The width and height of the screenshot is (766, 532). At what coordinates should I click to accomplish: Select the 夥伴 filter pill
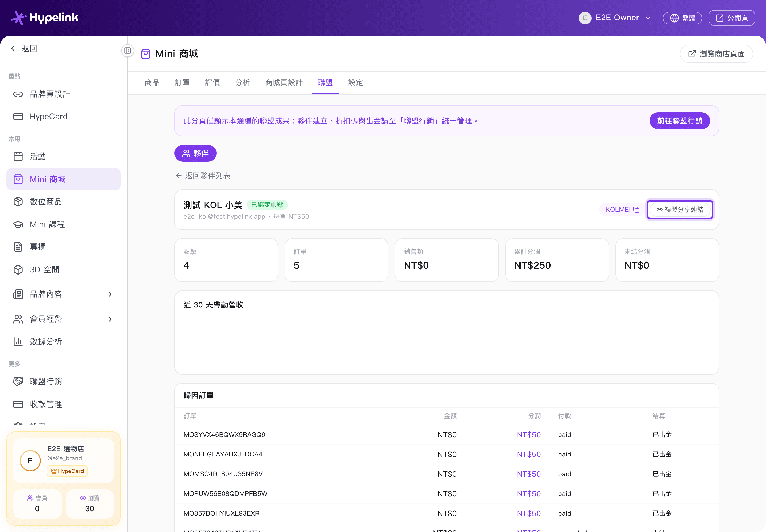195,153
